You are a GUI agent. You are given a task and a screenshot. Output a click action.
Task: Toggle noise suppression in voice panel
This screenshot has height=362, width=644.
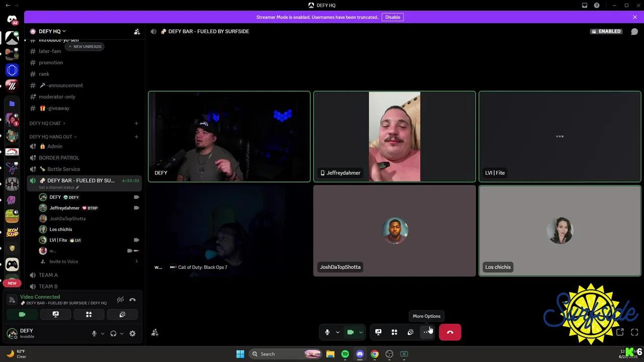click(120, 300)
